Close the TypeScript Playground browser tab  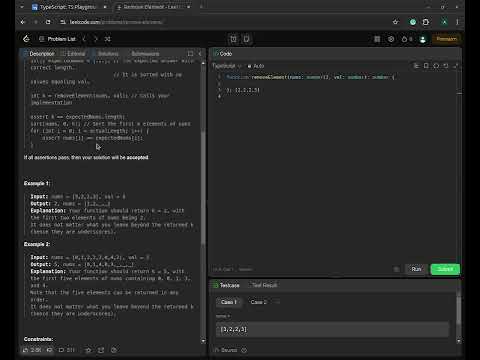point(105,7)
